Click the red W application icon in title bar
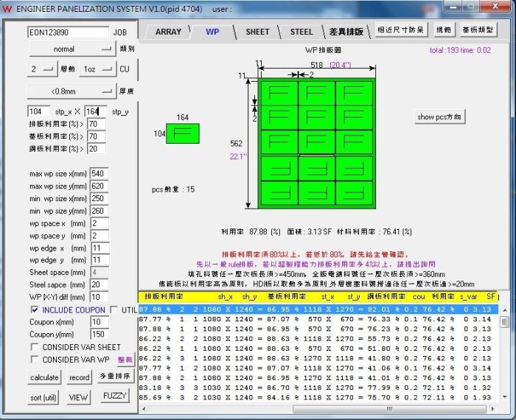The height and width of the screenshot is (420, 516). tap(7, 9)
